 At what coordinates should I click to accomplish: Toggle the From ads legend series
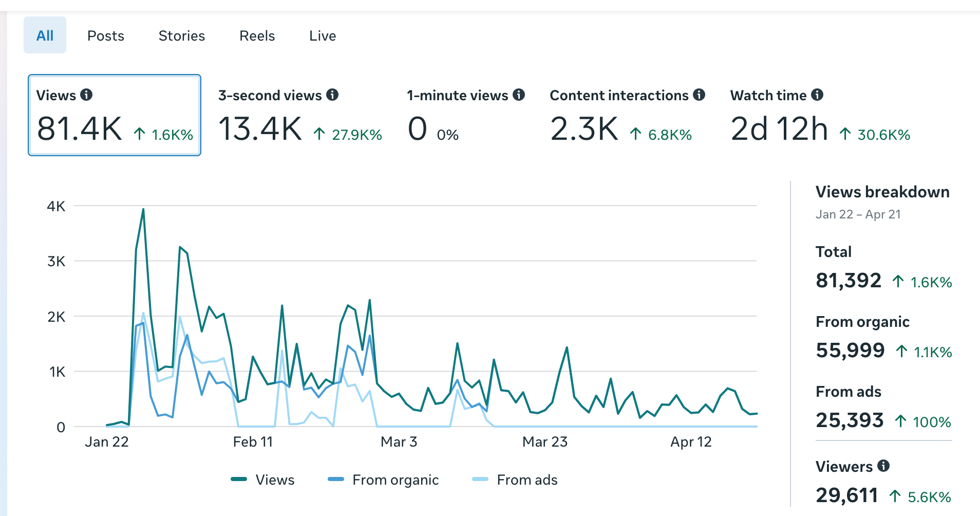tap(515, 480)
